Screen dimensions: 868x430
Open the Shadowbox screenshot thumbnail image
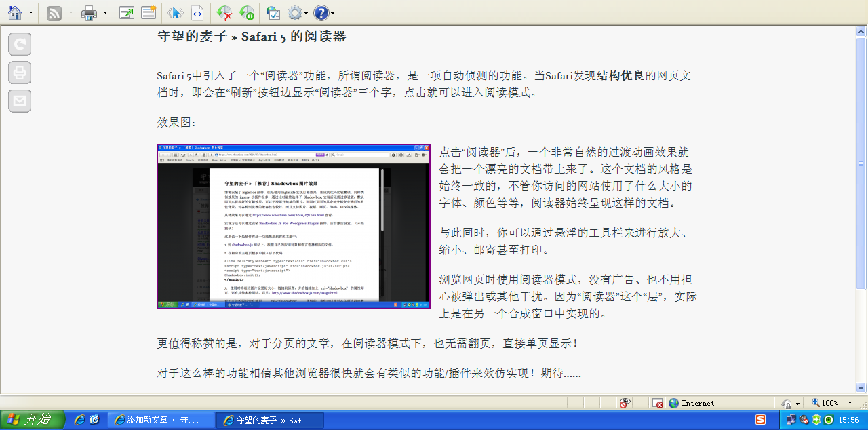[x=294, y=227]
